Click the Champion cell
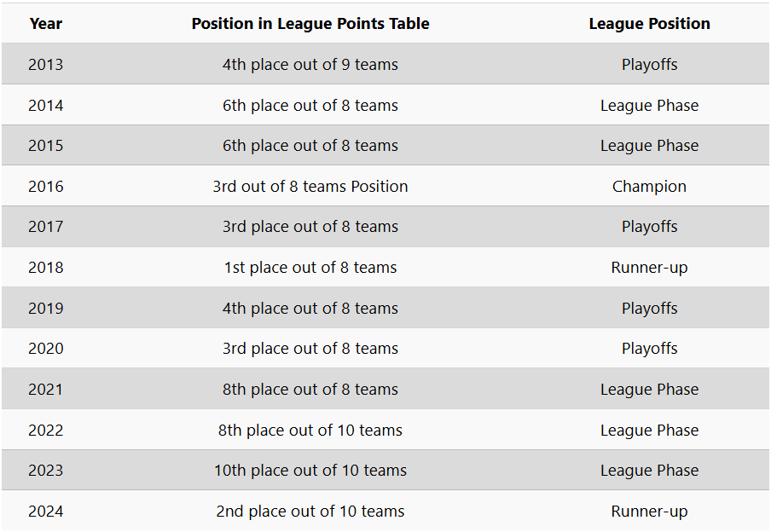Screen dimensions: 771x532 click(x=649, y=187)
